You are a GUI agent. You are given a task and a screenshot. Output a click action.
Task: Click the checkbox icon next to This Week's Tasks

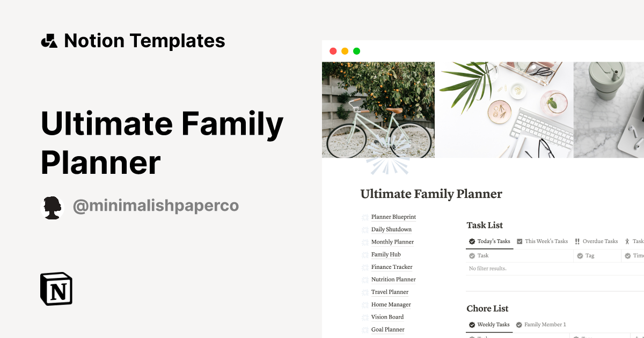coord(519,241)
